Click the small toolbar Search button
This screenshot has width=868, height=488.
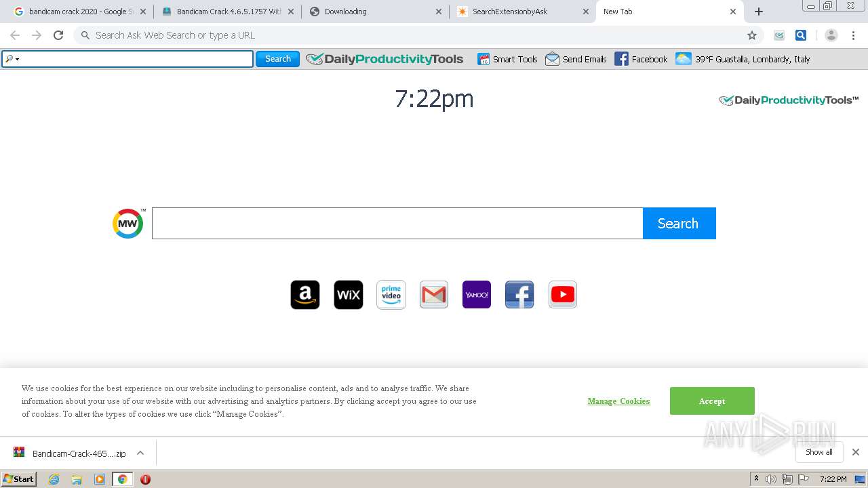(277, 59)
